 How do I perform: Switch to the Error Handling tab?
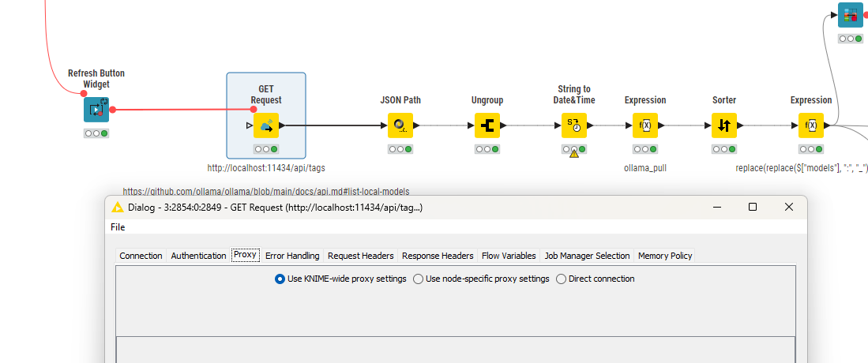[x=292, y=256]
